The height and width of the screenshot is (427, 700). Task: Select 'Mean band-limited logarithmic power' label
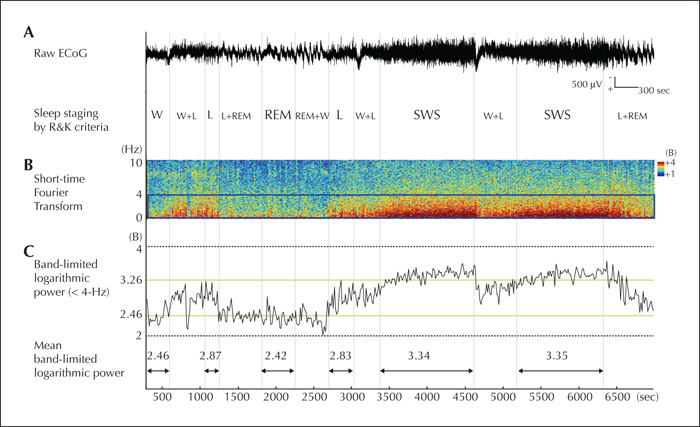pos(79,359)
